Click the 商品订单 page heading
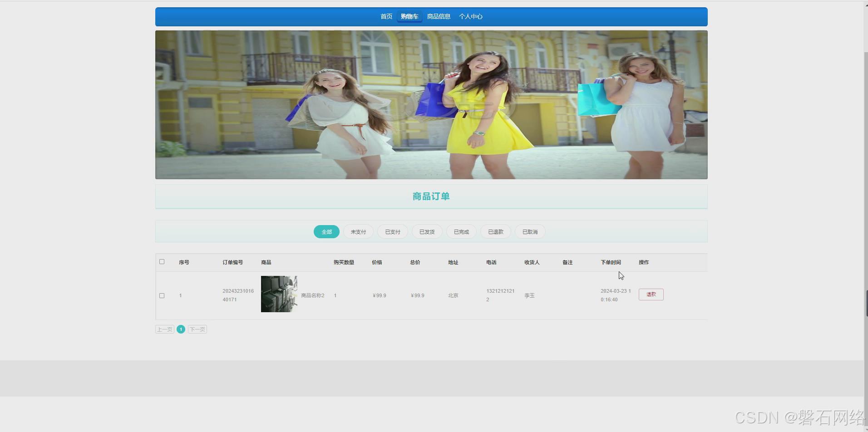This screenshot has width=868, height=432. pyautogui.click(x=431, y=196)
